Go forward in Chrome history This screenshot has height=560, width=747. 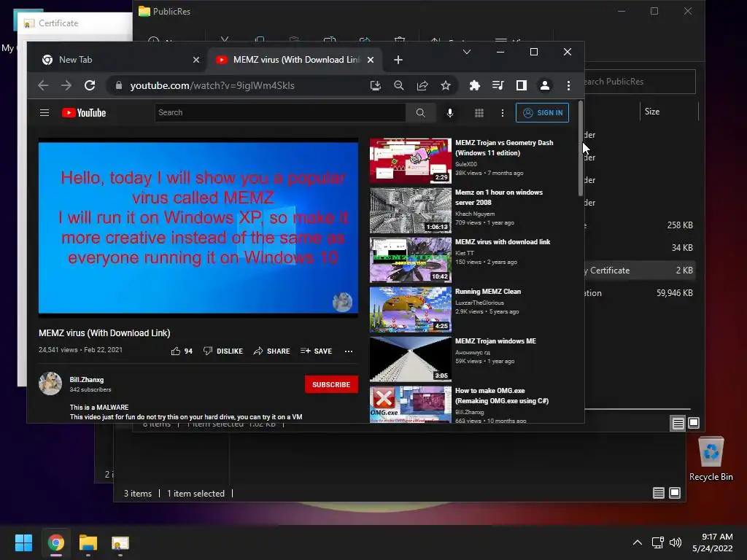coord(66,85)
